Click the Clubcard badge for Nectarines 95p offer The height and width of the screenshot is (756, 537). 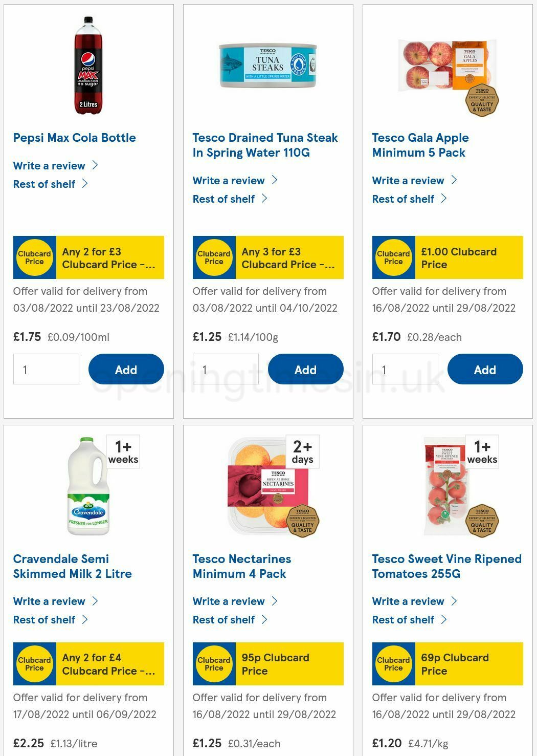pos(214,663)
